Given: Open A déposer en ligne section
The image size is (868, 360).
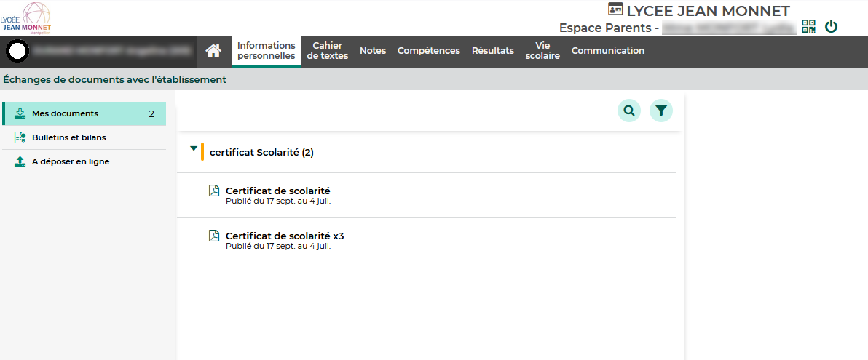Looking at the screenshot, I should 71,161.
